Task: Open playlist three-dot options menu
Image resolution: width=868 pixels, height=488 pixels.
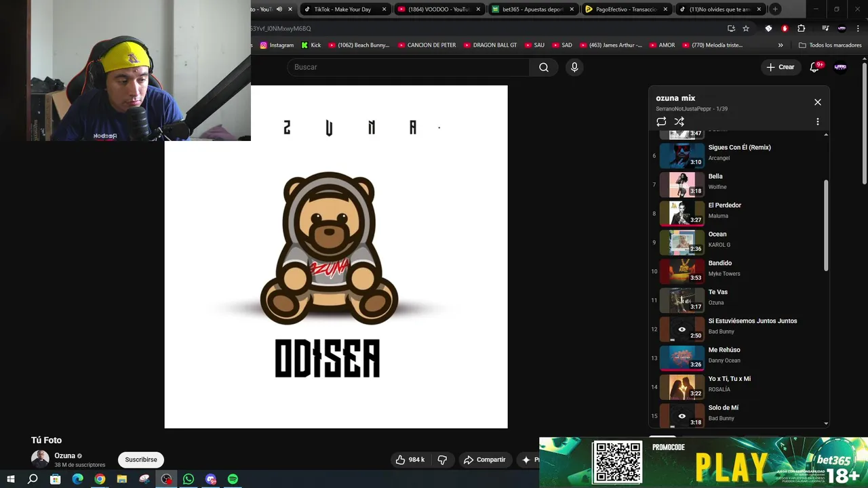Action: (818, 121)
